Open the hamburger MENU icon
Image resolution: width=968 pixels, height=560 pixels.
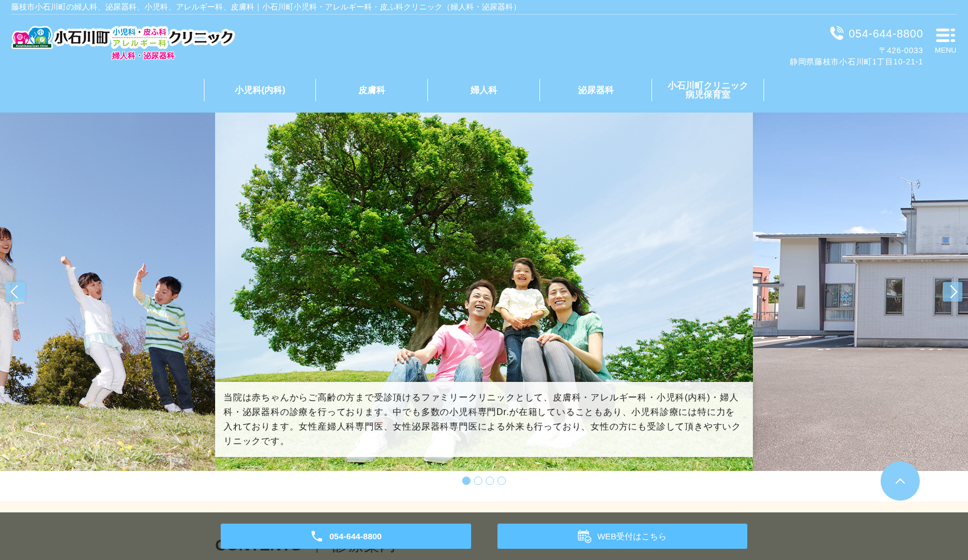pos(945,40)
